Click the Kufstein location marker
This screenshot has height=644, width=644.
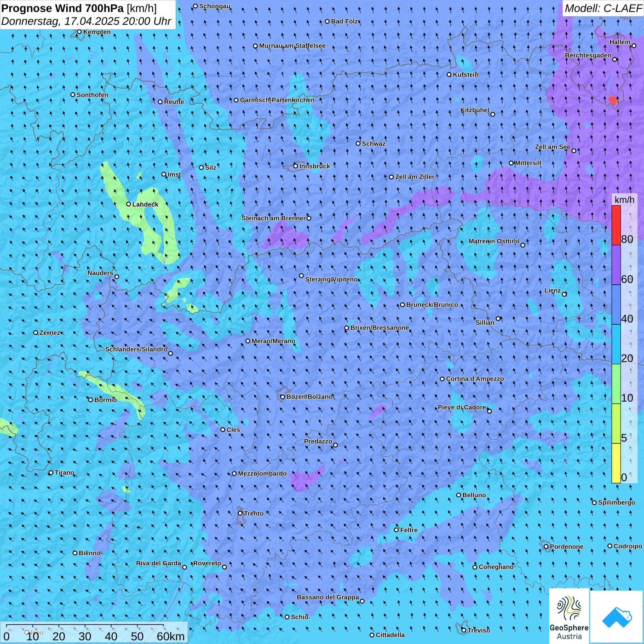(449, 75)
